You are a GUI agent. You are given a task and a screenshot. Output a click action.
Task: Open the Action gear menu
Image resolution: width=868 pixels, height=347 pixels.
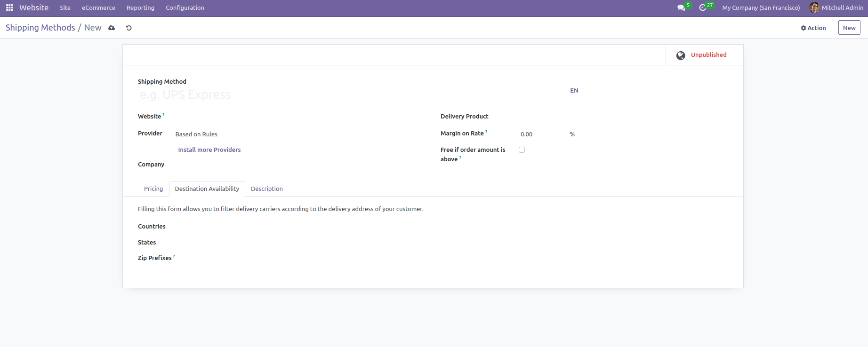tap(813, 28)
